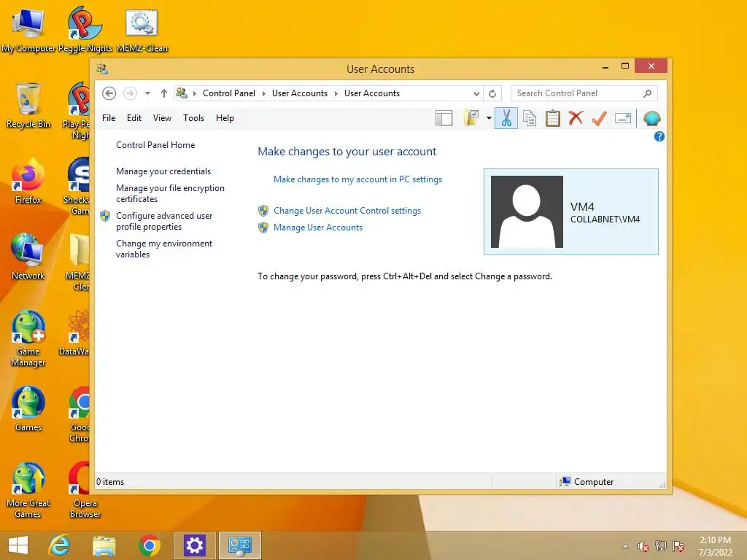Open the Games desktop shortcut
Image resolution: width=747 pixels, height=560 pixels.
pyautogui.click(x=28, y=408)
